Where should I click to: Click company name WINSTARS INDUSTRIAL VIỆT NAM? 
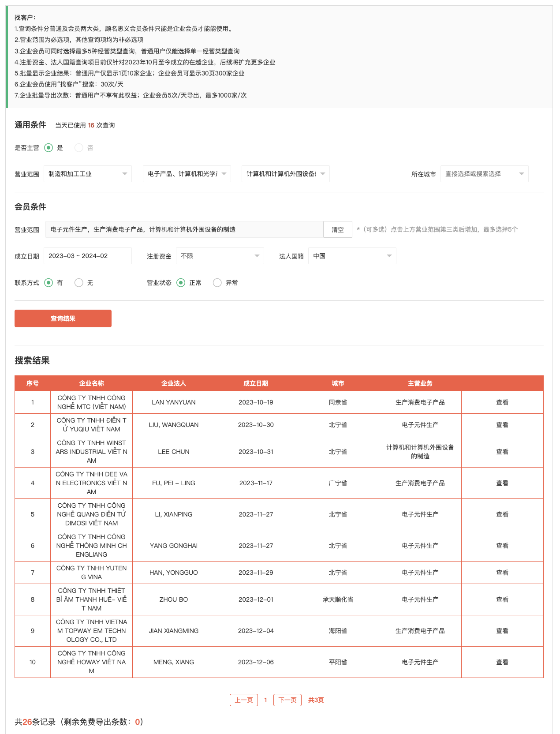click(x=91, y=452)
